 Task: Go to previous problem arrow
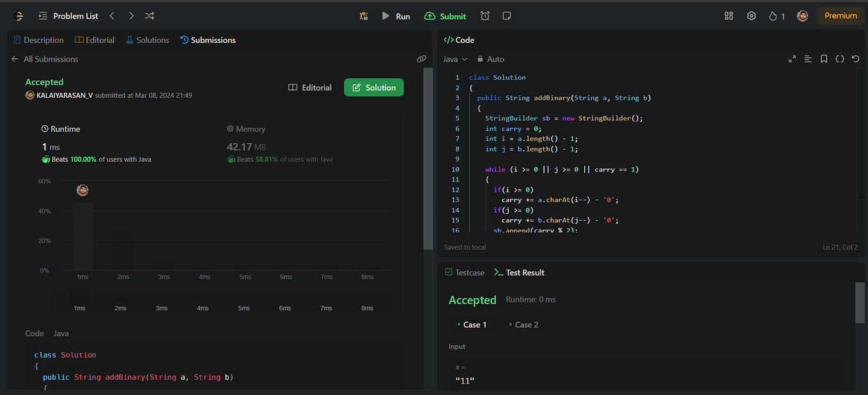pos(112,16)
